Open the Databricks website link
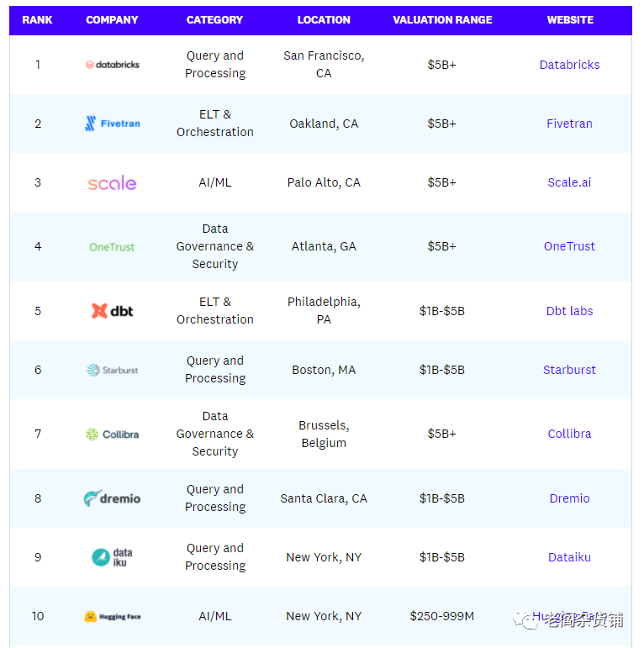Screen dimensions: 644x648 coord(569,65)
